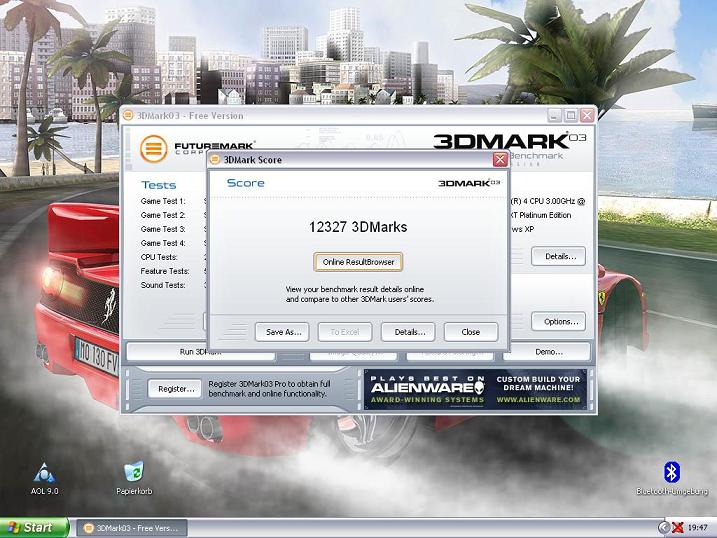717x538 pixels.
Task: Close the 3DMark03 main window
Action: [x=587, y=115]
